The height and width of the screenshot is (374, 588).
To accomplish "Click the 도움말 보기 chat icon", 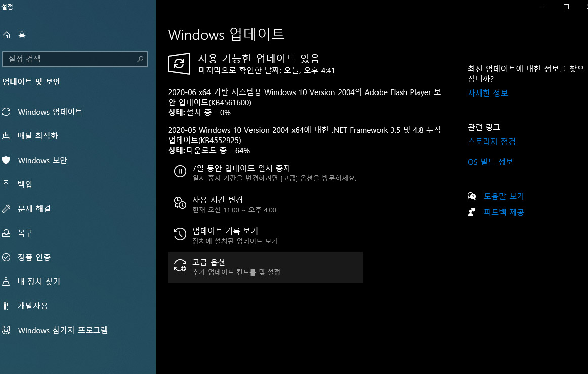I will click(x=472, y=196).
